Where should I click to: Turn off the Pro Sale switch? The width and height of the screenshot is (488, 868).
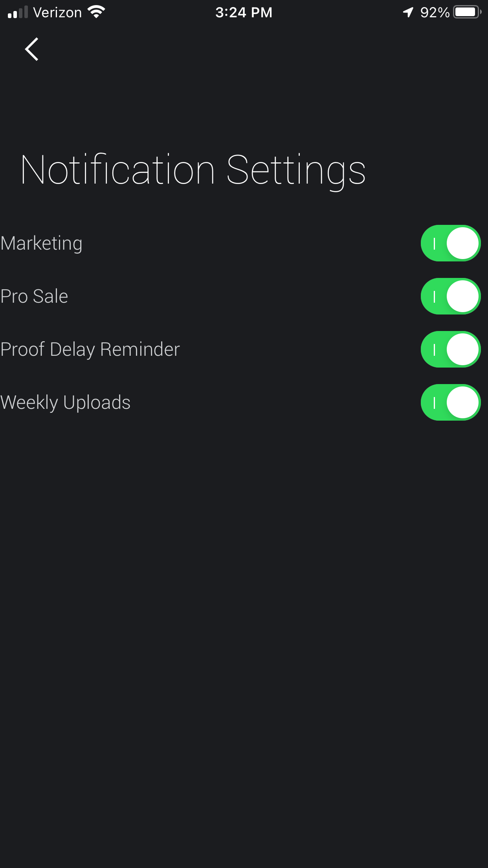[450, 296]
